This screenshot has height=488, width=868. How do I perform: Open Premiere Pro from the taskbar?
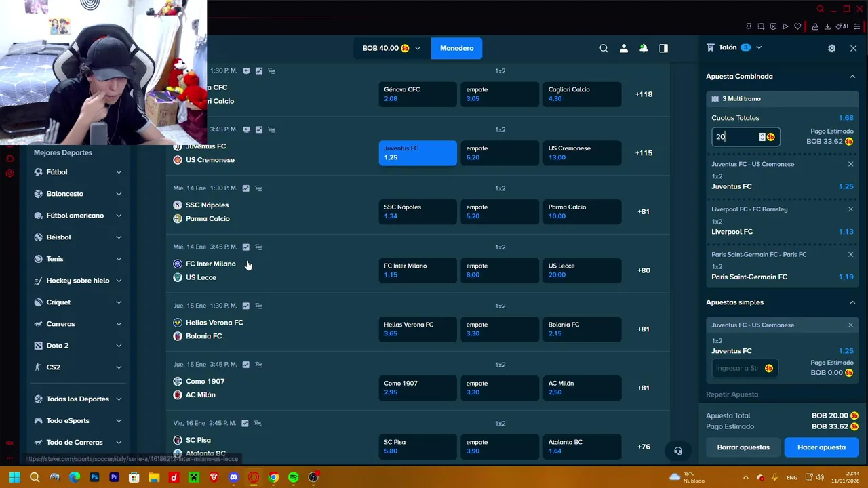click(114, 477)
